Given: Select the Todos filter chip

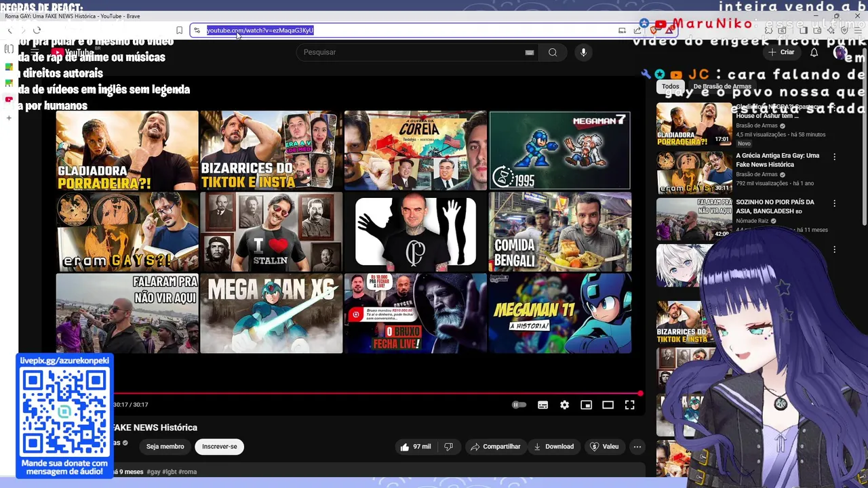Looking at the screenshot, I should tap(671, 86).
